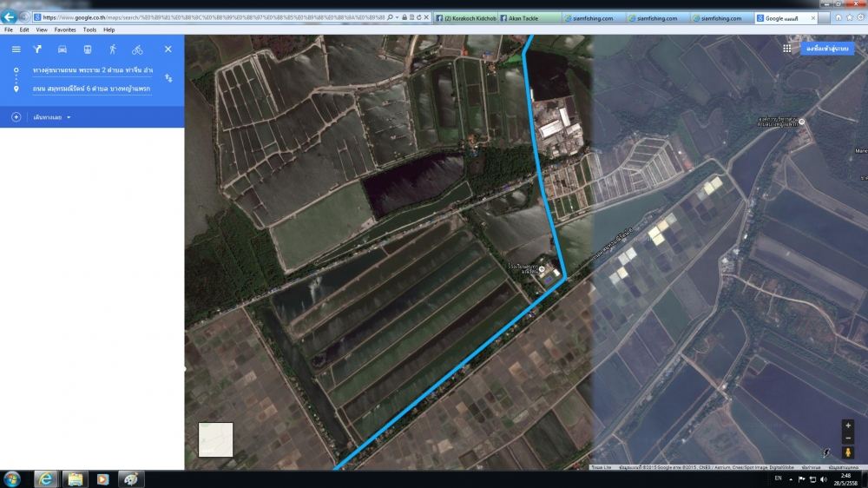Screen dimensions: 868x488
Task: Stop loading the page
Action: 426,17
